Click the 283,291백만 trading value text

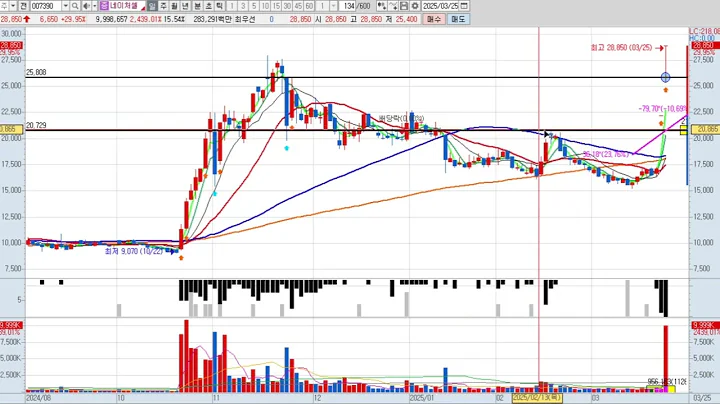coord(213,19)
